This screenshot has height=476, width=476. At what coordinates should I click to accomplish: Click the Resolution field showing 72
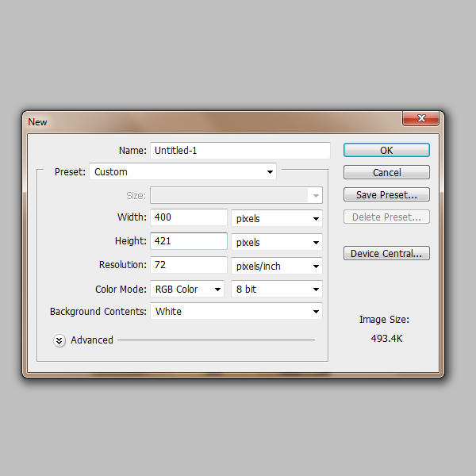click(189, 265)
